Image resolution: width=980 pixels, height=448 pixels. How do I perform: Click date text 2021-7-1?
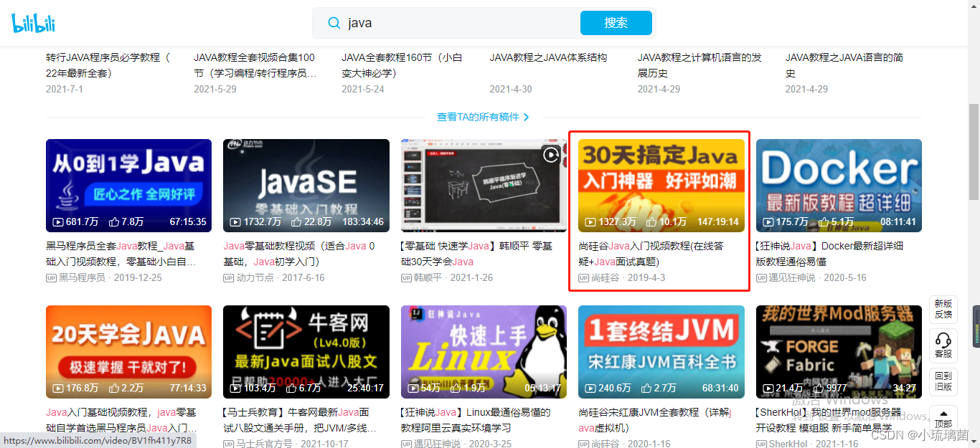click(x=65, y=90)
